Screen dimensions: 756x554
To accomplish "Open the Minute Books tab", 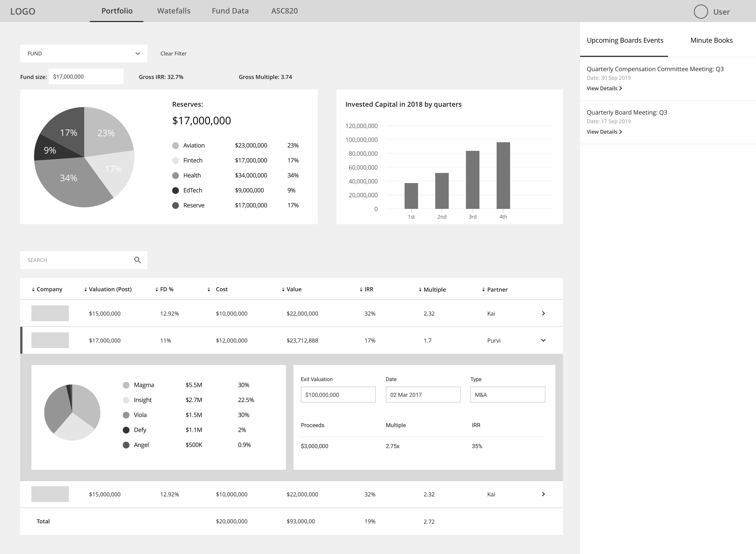I will click(711, 41).
